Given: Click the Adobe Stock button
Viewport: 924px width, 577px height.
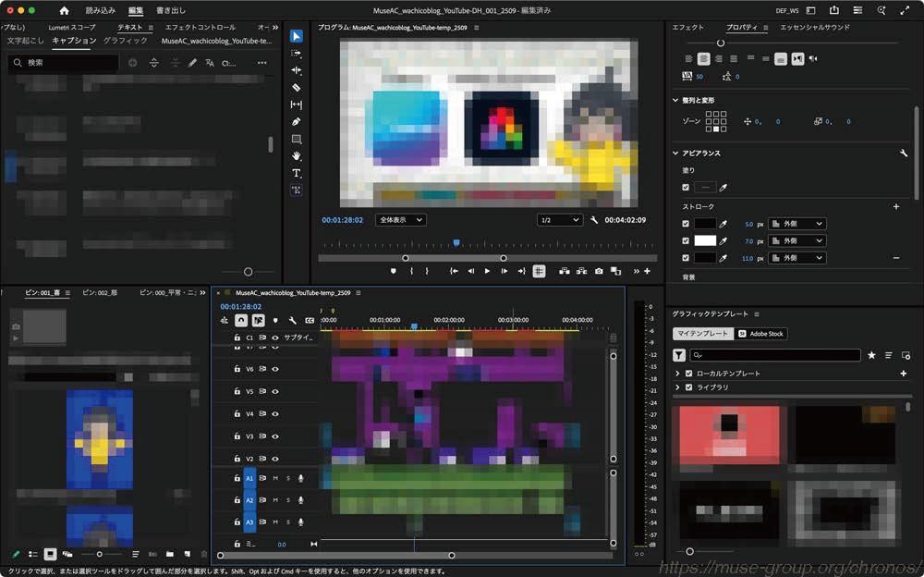Looking at the screenshot, I should [x=761, y=334].
